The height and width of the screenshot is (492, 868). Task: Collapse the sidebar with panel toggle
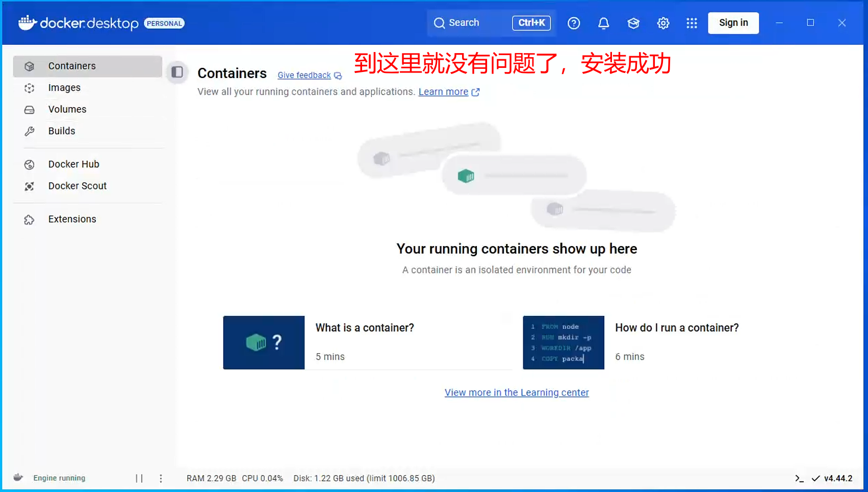tap(177, 72)
